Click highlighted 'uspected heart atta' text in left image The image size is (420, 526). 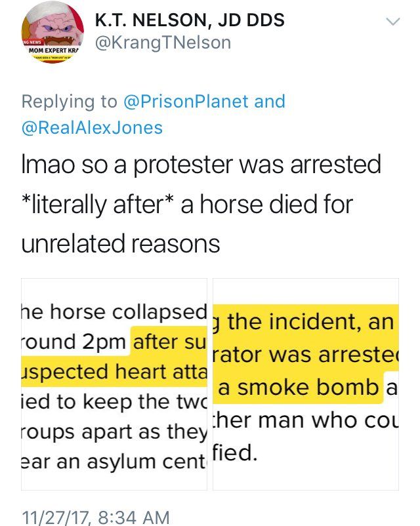pos(115,373)
